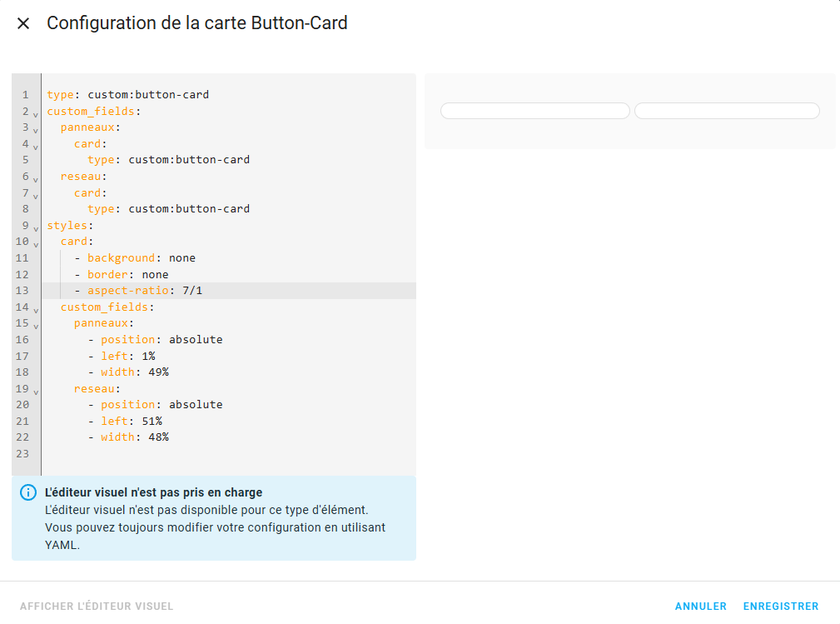Click the background: none code line
The image size is (840, 624).
click(x=229, y=258)
